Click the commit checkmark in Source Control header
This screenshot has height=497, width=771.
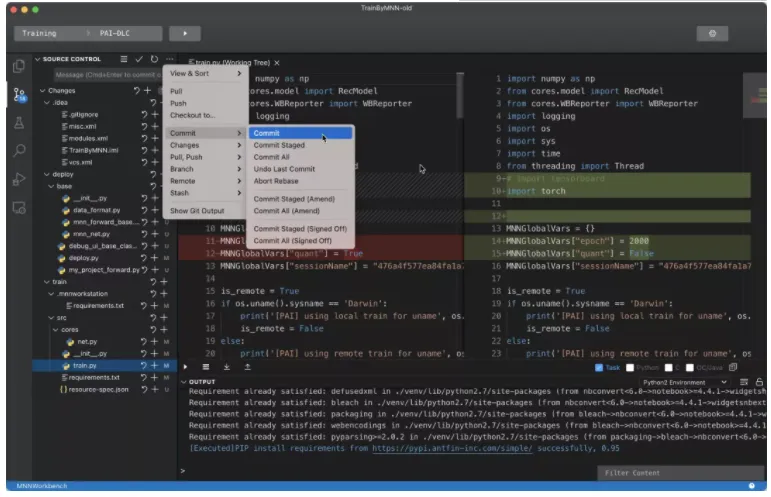tap(139, 59)
